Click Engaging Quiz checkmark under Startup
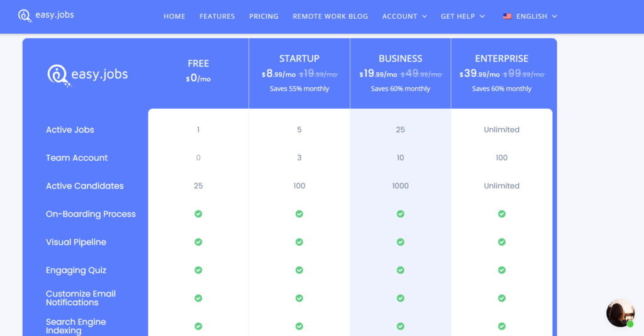 (299, 270)
